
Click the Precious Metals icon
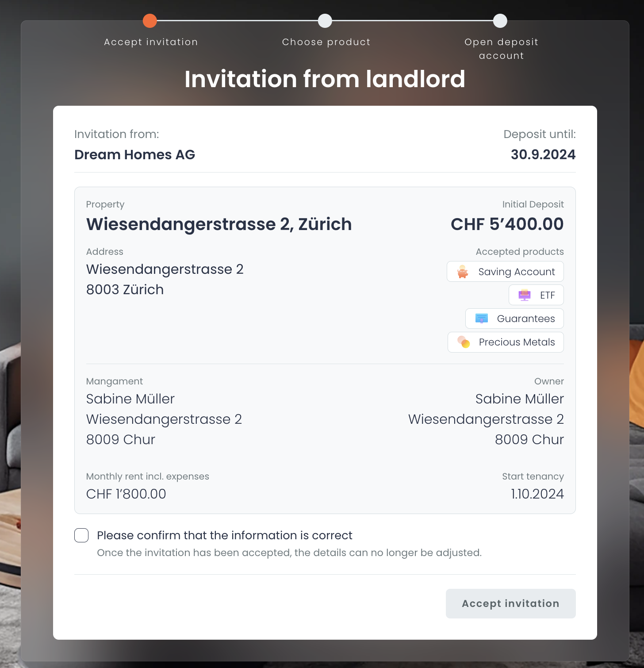tap(464, 342)
